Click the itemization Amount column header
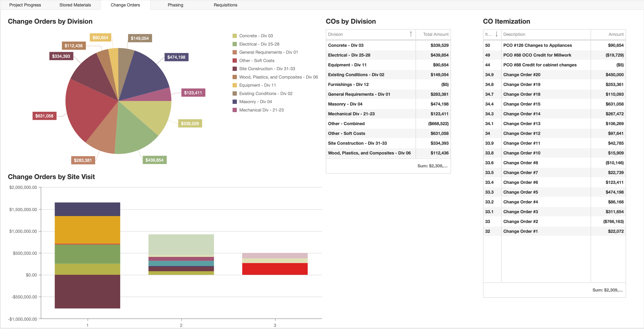Viewport: 644px width, 329px height. point(616,34)
